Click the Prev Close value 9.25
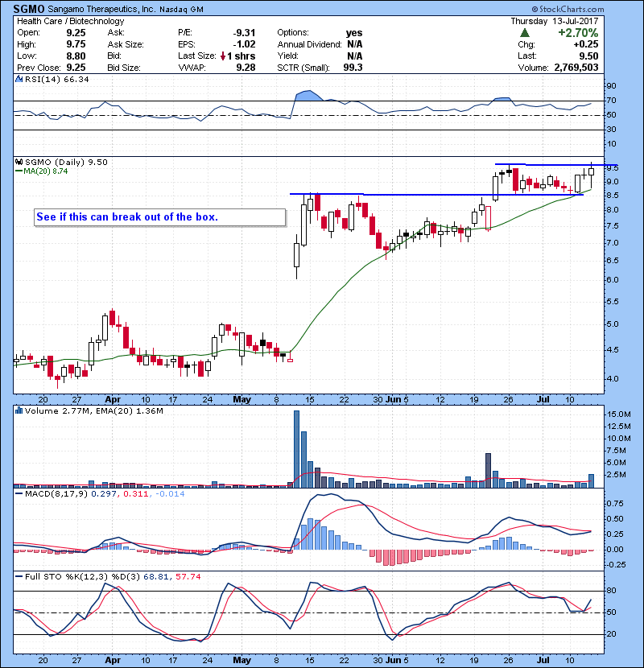Viewport: 644px width, 668px height. 76,68
